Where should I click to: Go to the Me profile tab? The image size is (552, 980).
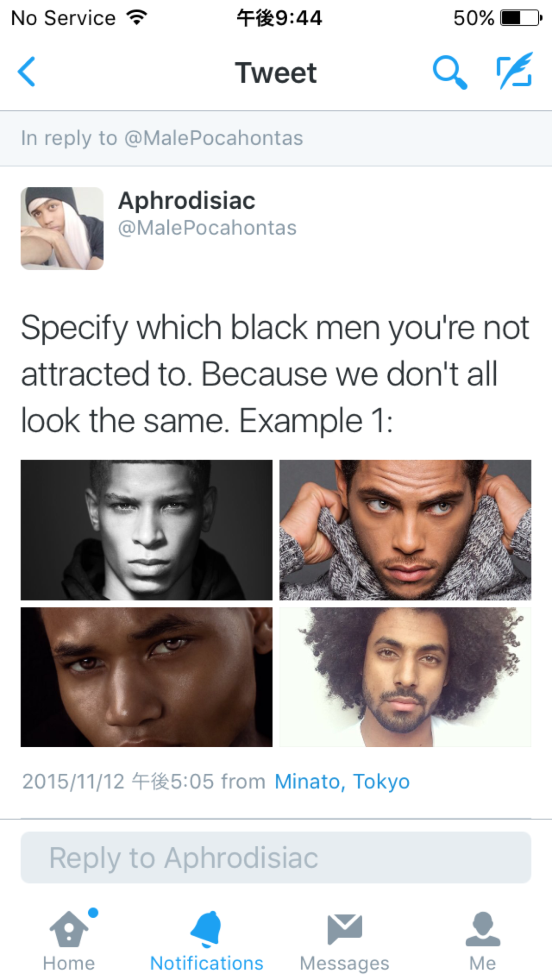tap(482, 941)
